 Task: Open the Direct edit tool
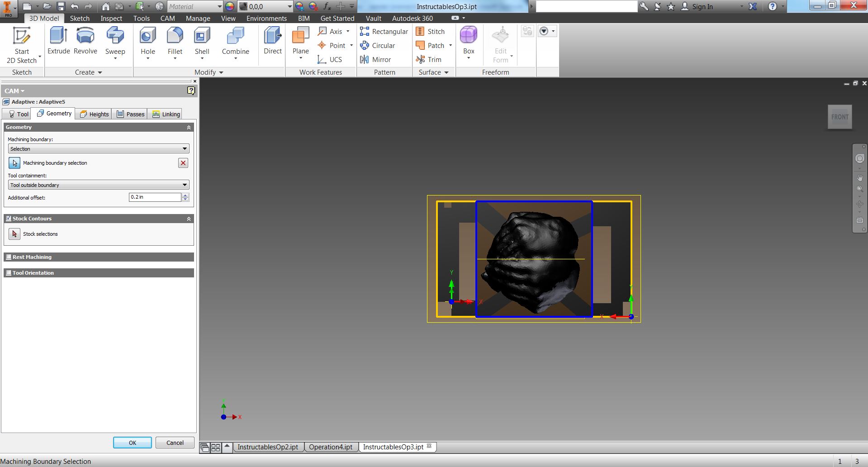click(x=273, y=41)
